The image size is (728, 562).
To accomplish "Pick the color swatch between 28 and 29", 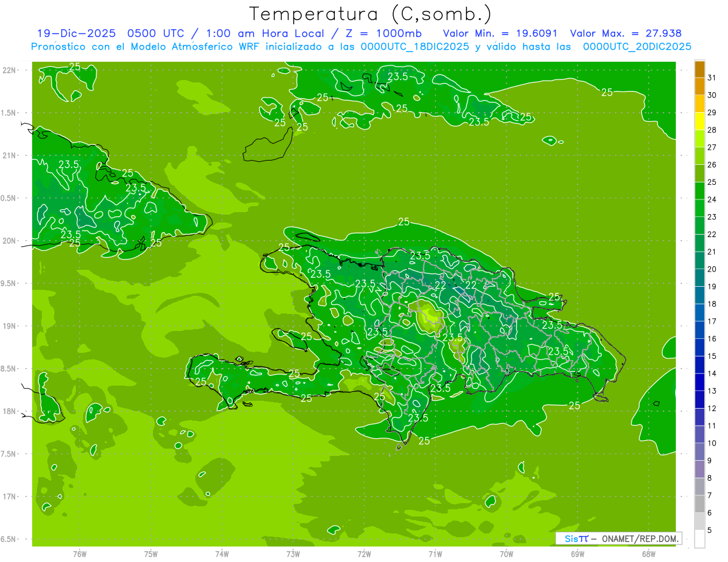I will pyautogui.click(x=699, y=121).
